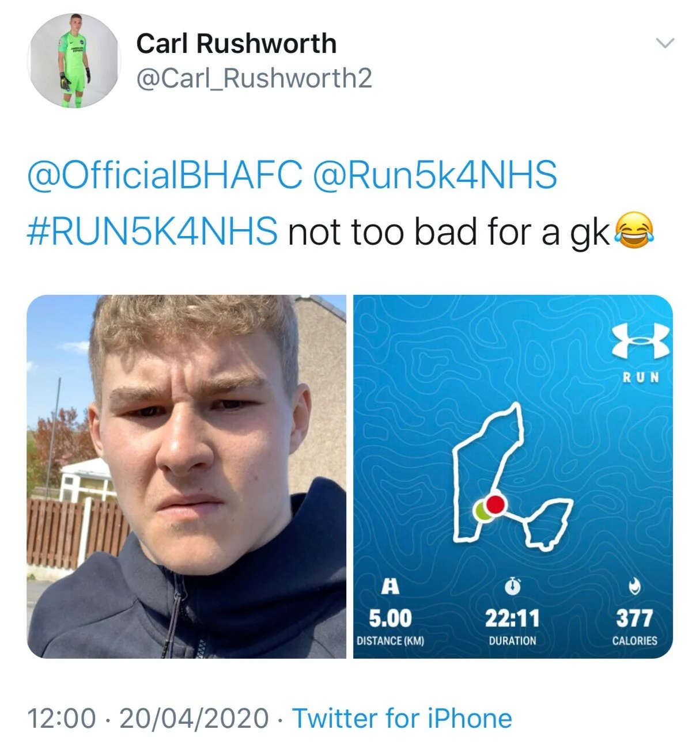This screenshot has width=700, height=748.
Task: Open the #RUN5K4NHS hashtag
Action: coord(152,231)
